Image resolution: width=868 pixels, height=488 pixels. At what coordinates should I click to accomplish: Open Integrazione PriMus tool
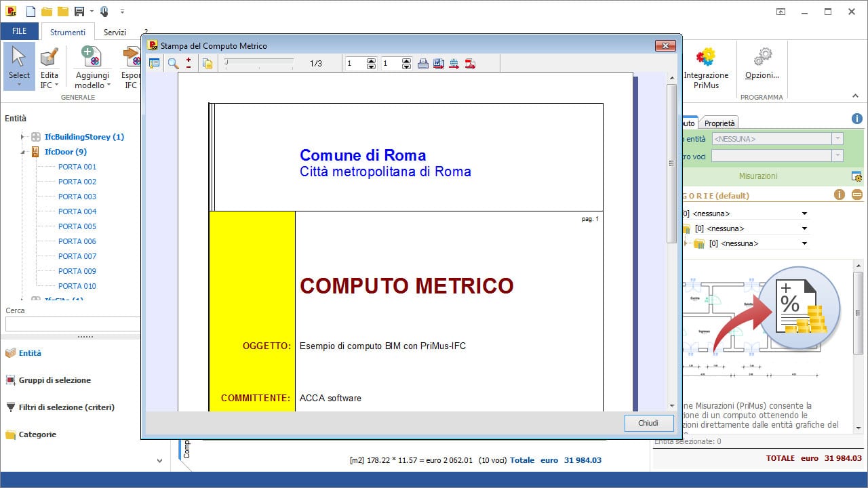[x=705, y=68]
